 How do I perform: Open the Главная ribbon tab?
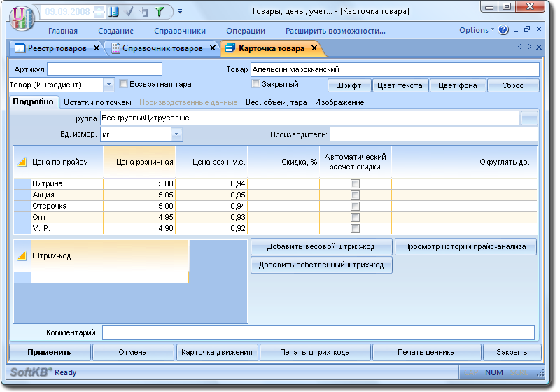coord(63,31)
